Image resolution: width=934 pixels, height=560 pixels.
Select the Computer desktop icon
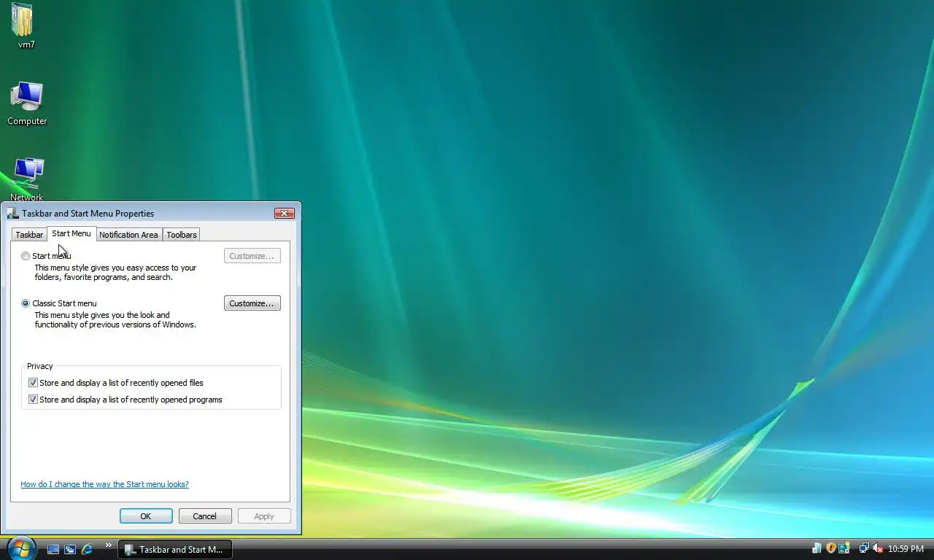click(x=27, y=104)
